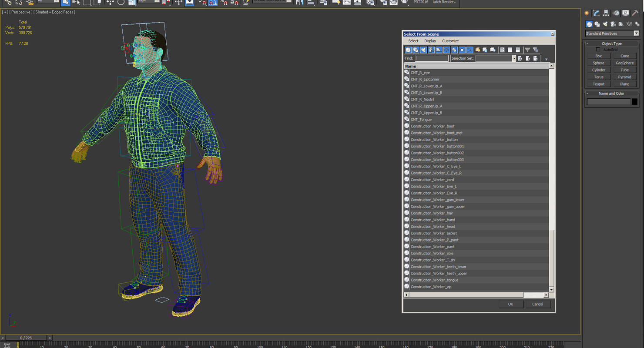Open the Selection Set dropdown in dialog
This screenshot has height=348, width=644.
[x=514, y=58]
